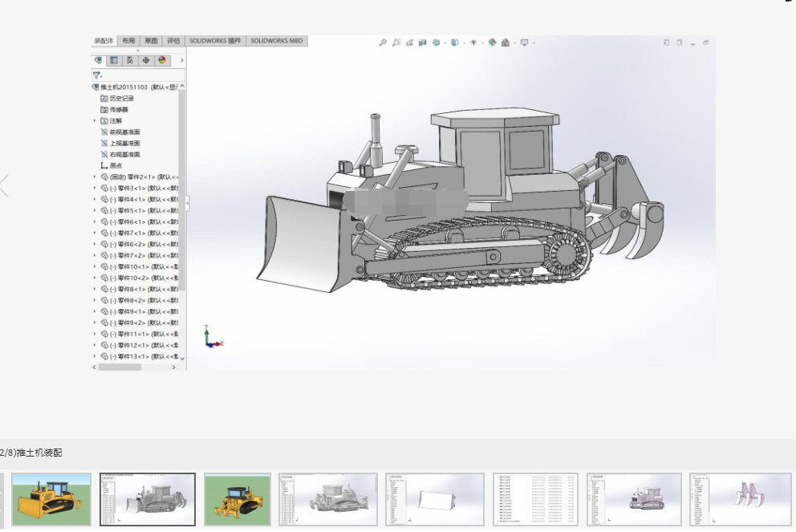Click the 传感器 folder icon
The image size is (796, 532).
[104, 110]
